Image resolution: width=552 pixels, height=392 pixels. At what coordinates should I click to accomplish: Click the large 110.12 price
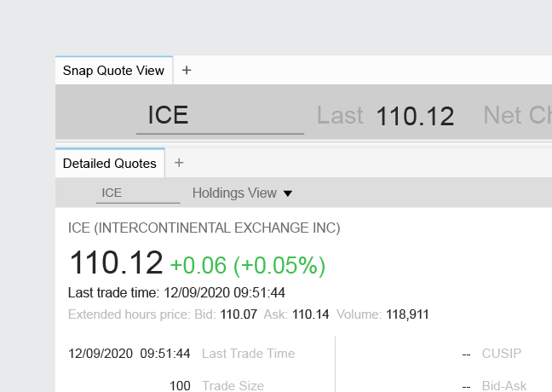tap(115, 262)
